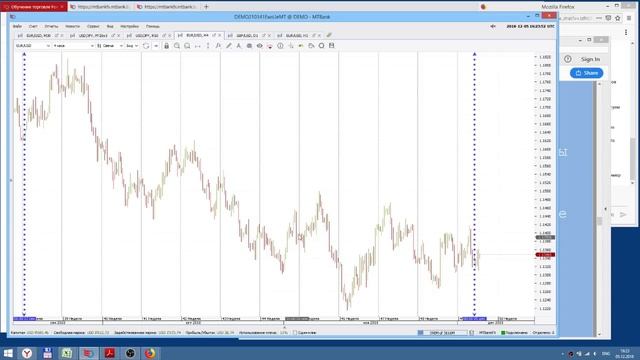
Task: Open the indicators (fx) tool
Action: (x=218, y=46)
